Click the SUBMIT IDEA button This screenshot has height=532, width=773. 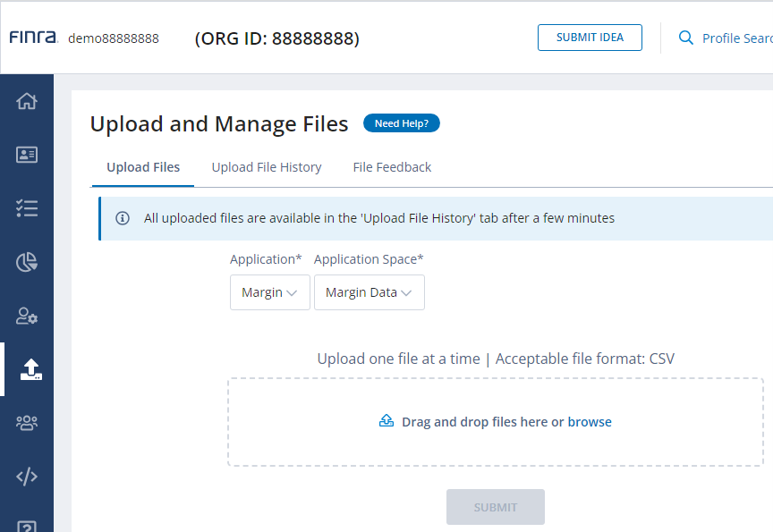pyautogui.click(x=590, y=38)
